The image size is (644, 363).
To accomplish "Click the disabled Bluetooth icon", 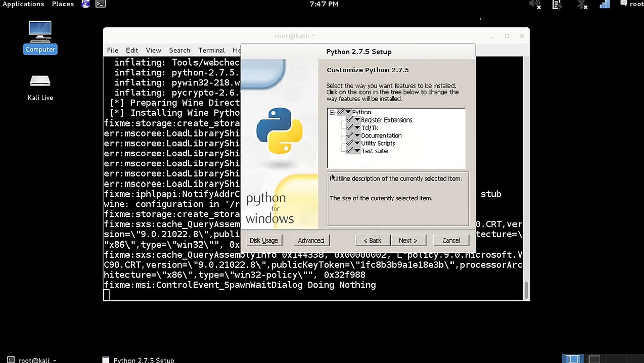I will [x=582, y=5].
